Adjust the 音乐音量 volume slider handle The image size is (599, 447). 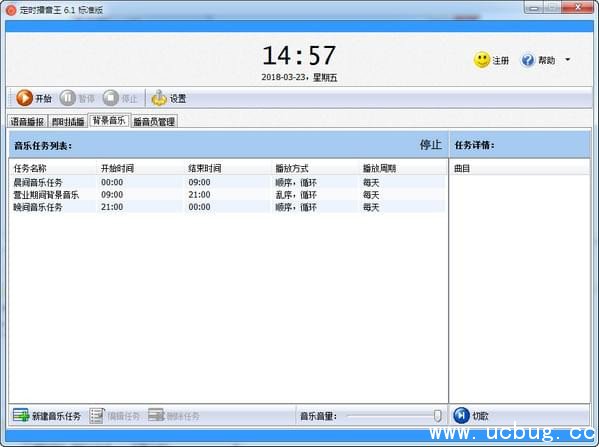click(x=437, y=416)
